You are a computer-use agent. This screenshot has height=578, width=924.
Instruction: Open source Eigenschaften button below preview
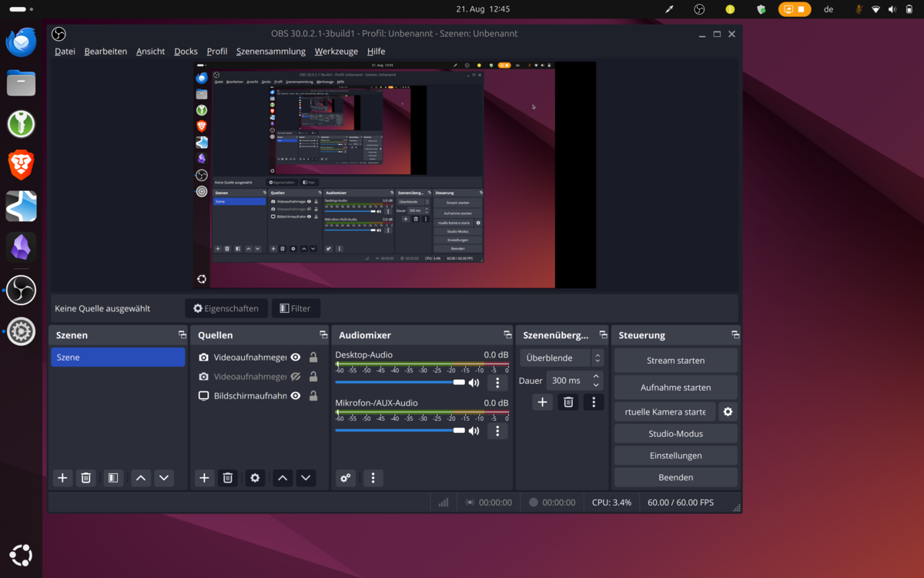[226, 308]
